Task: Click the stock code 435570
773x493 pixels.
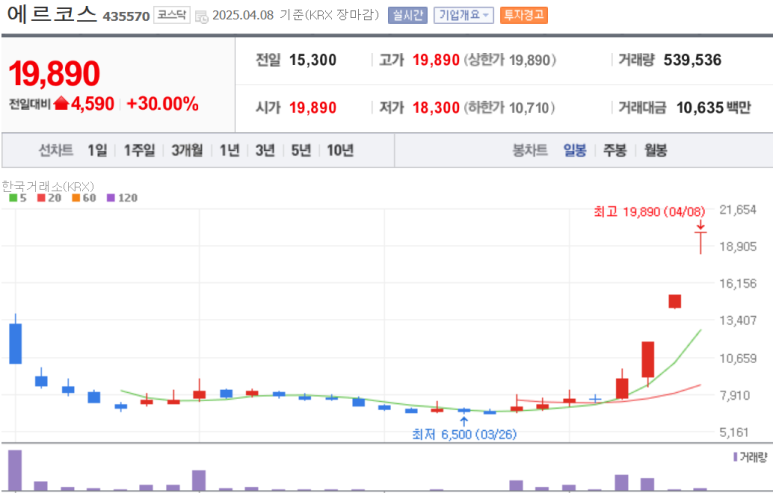Action: pos(126,16)
